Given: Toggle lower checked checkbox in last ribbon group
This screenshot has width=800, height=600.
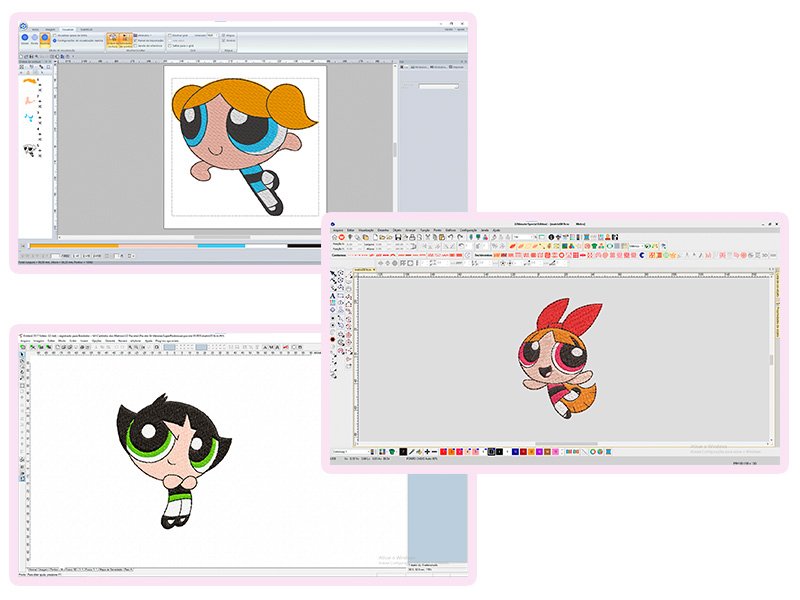Looking at the screenshot, I should [x=223, y=40].
